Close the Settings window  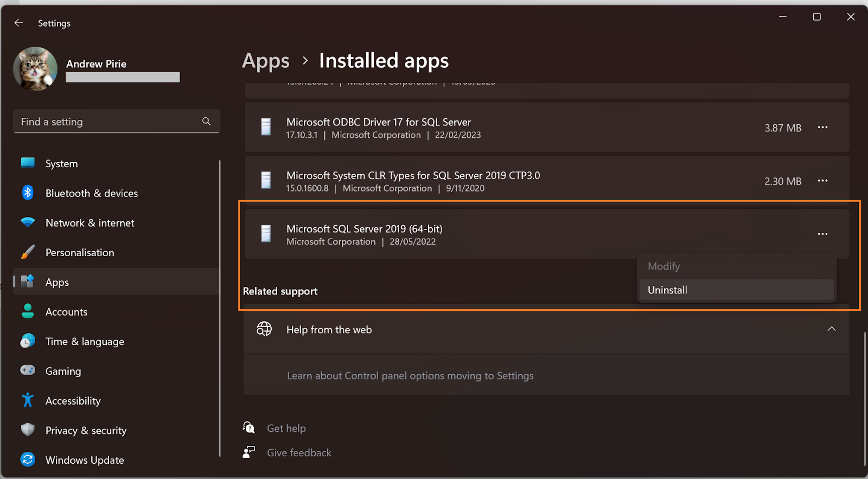(851, 17)
